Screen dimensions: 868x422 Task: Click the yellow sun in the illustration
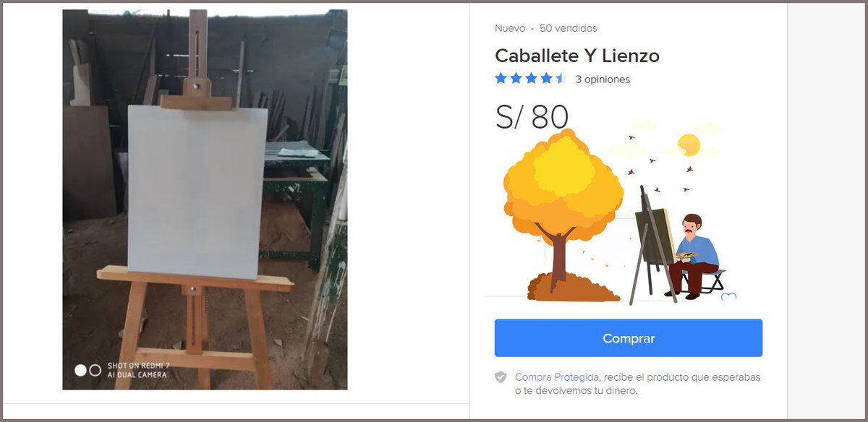click(689, 145)
